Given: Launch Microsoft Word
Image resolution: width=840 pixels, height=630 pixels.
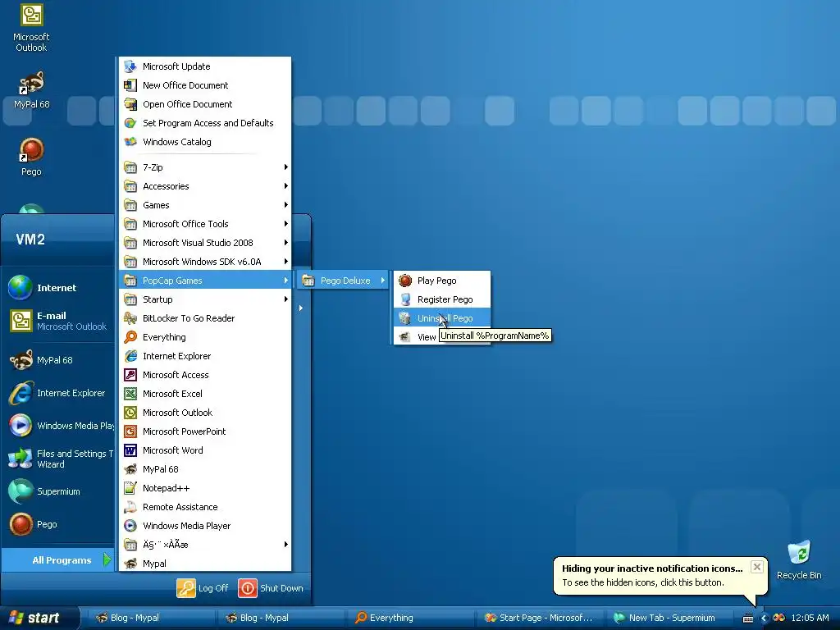Looking at the screenshot, I should tap(205, 450).
